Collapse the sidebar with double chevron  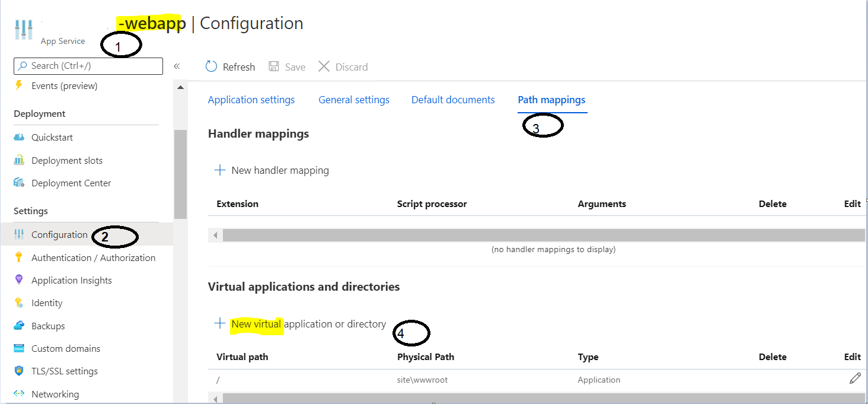[x=177, y=66]
